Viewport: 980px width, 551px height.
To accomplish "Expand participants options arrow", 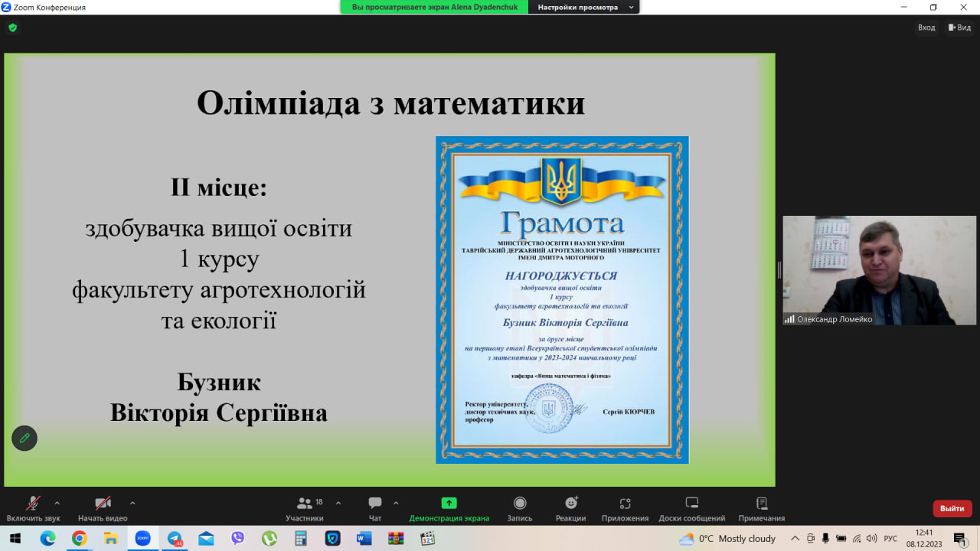I will click(338, 503).
